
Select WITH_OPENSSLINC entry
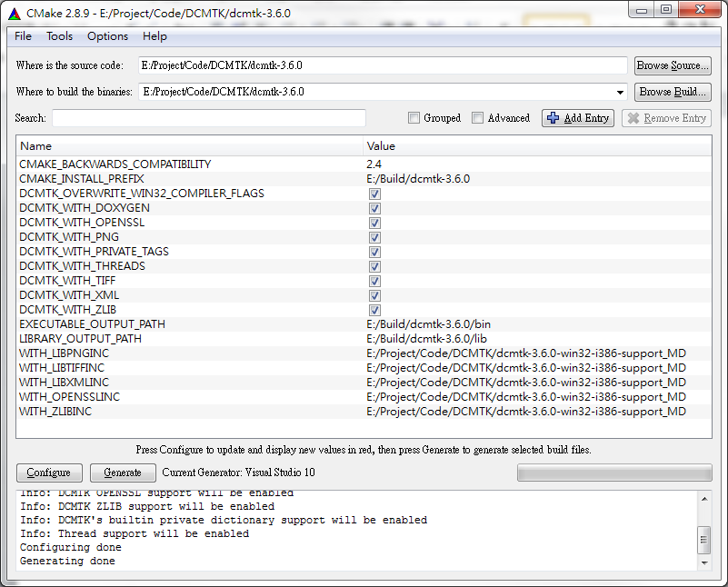click(x=70, y=397)
